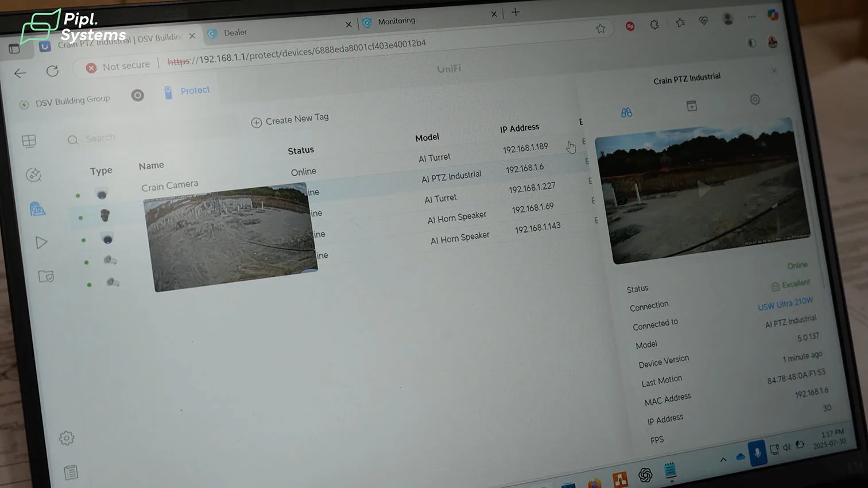Select the camera devices sidebar icon
Screen dimensions: 868x488
point(38,208)
